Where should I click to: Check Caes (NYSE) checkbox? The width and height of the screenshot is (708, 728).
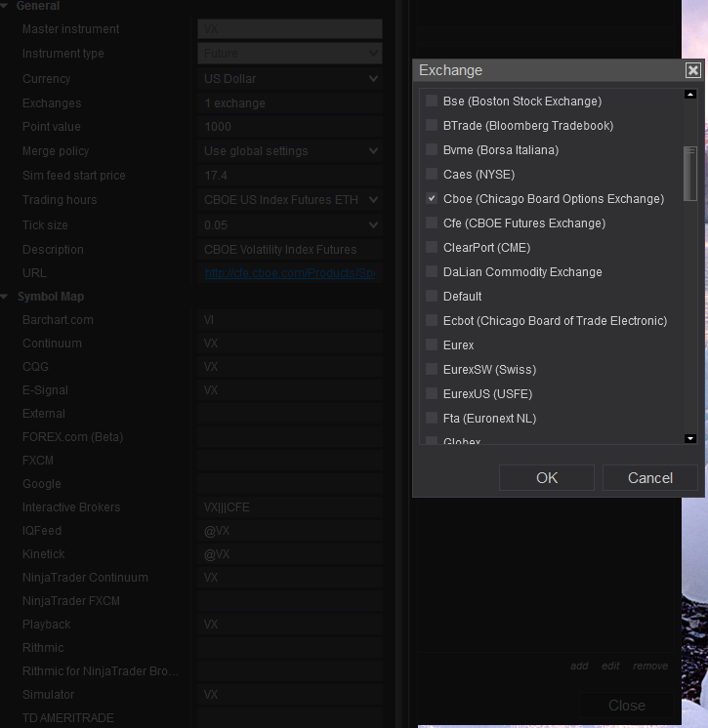click(x=432, y=174)
